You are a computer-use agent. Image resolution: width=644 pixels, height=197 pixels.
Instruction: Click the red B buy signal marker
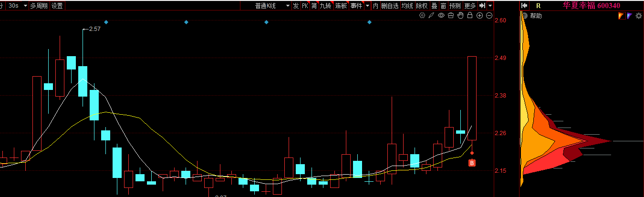472,163
